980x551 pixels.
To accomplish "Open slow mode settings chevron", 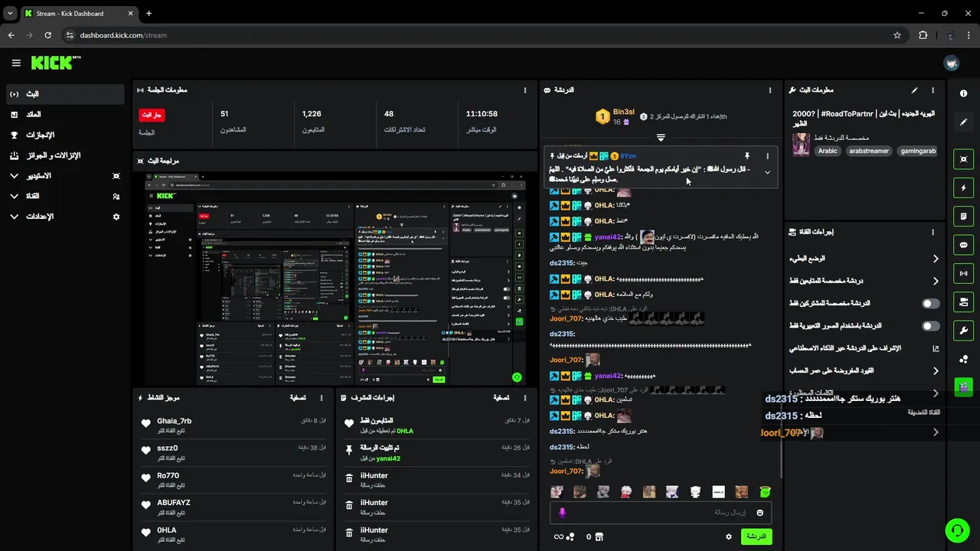I will pos(935,259).
